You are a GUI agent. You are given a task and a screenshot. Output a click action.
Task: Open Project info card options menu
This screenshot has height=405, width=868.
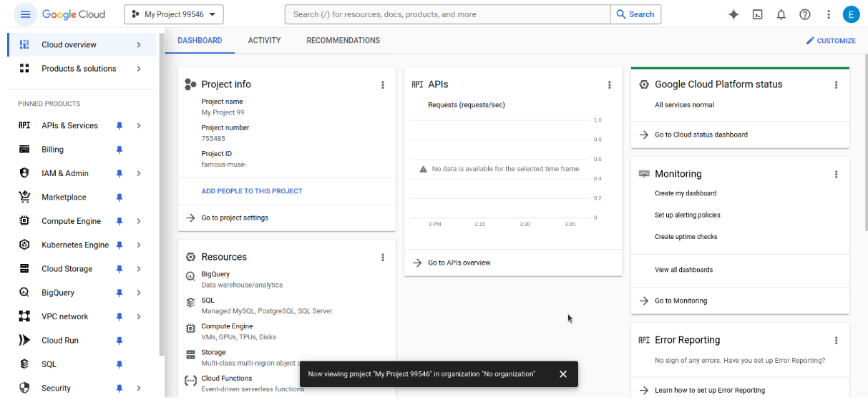coord(383,84)
